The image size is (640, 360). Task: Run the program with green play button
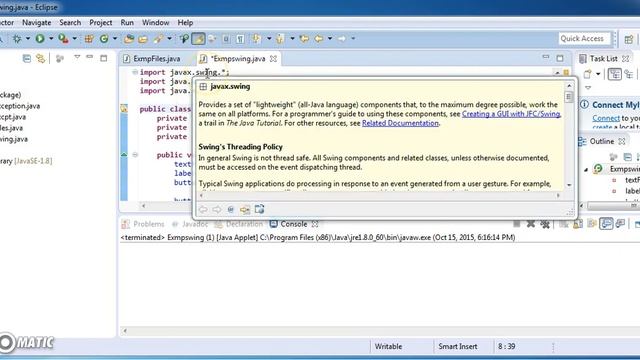pyautogui.click(x=40, y=39)
